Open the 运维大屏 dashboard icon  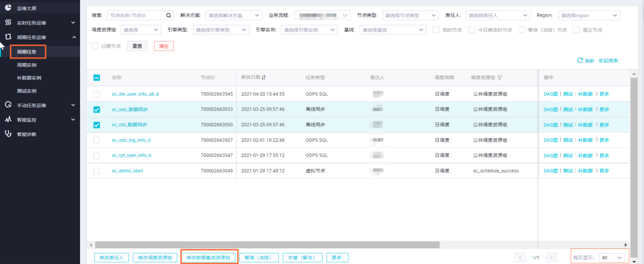8,8
